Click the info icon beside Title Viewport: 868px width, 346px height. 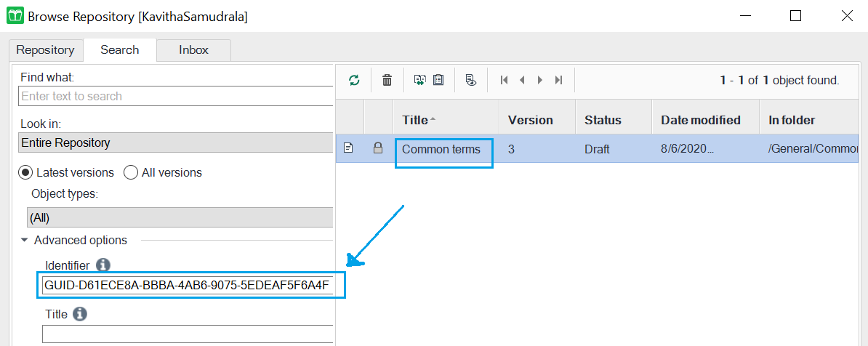80,314
